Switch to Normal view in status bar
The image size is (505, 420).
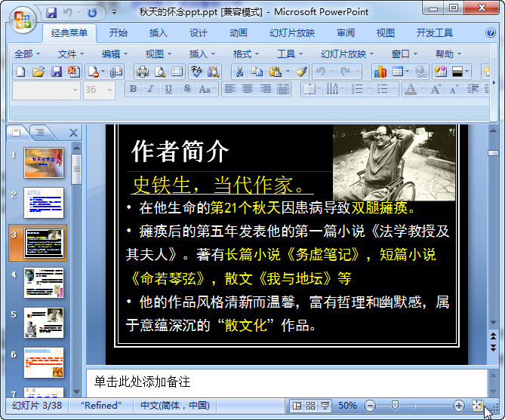click(297, 406)
